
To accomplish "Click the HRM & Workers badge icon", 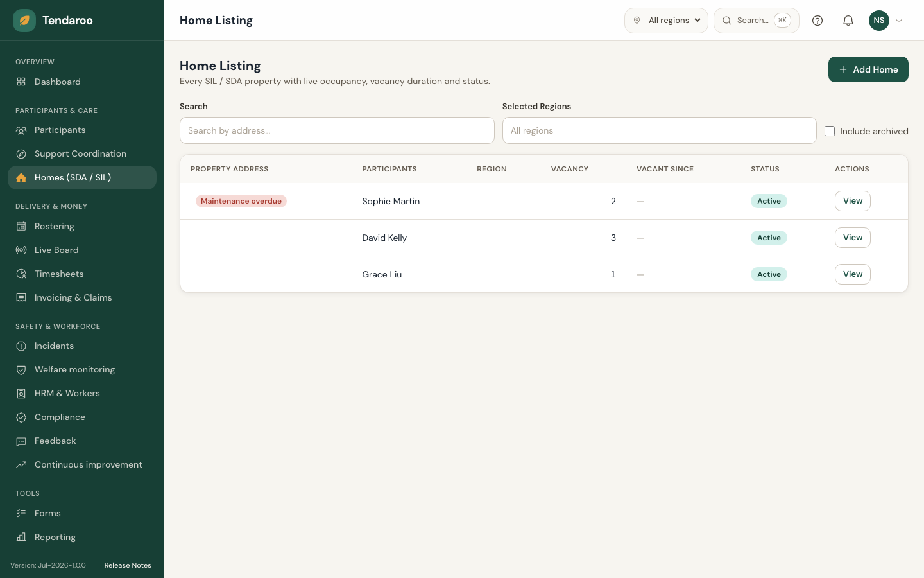I will tap(21, 393).
